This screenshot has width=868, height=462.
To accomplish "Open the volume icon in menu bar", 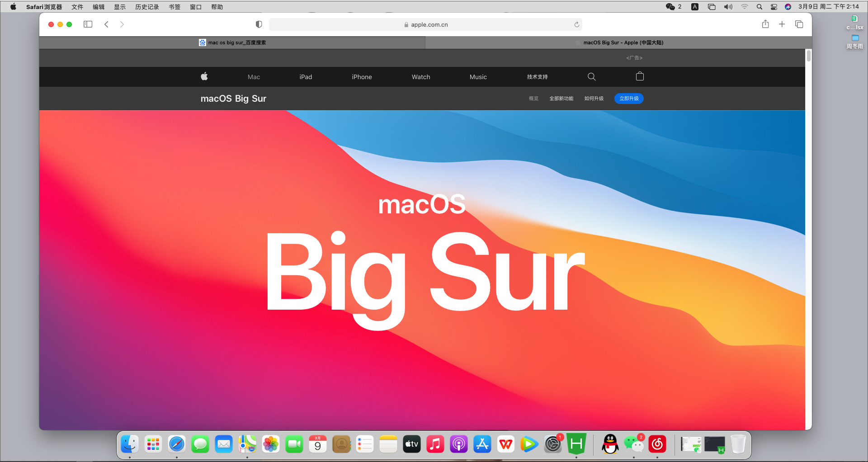I will point(728,6).
